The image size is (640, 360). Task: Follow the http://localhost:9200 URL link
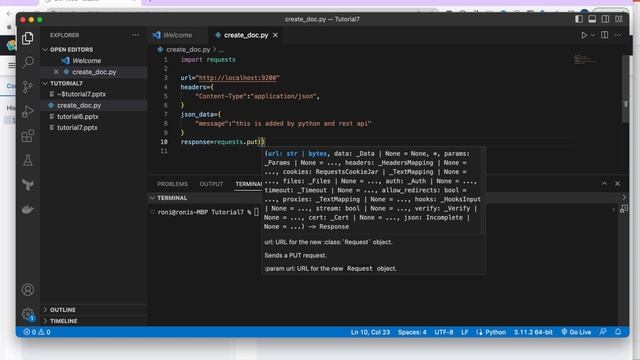click(x=238, y=78)
